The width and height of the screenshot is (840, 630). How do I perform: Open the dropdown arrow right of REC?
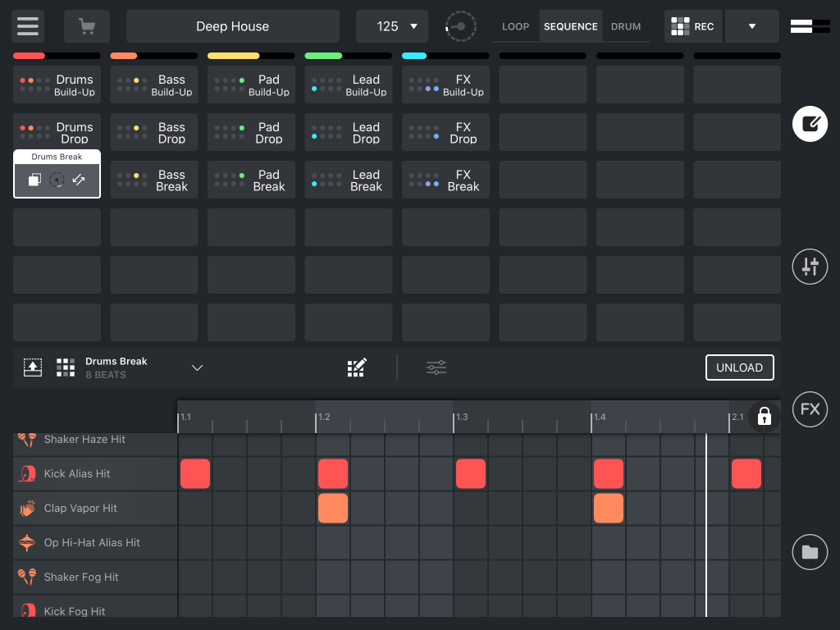coord(751,25)
